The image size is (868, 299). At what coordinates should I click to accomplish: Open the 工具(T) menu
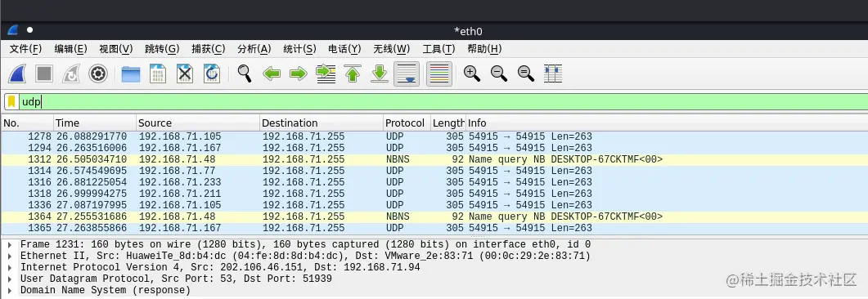pos(438,49)
